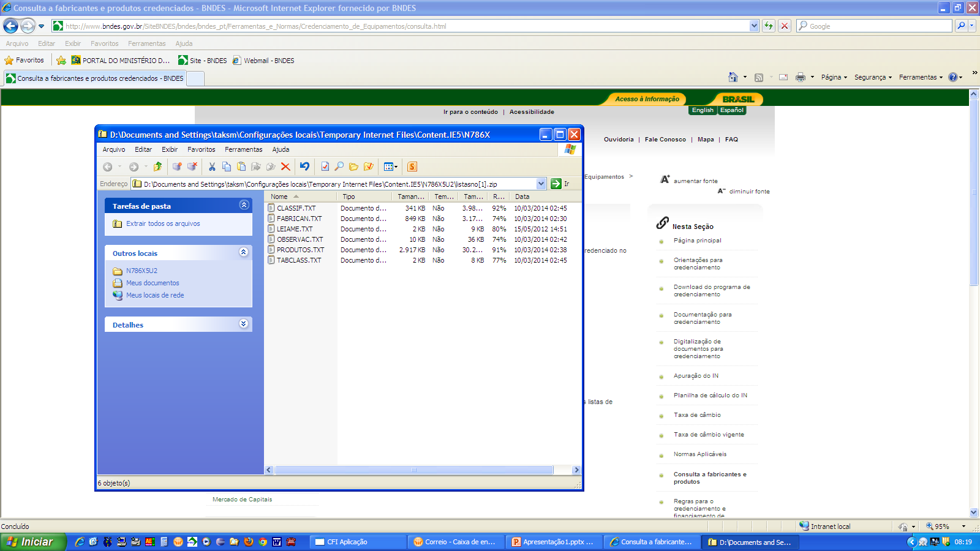Open the Favoritos menu in Explorer window
This screenshot has height=551, width=980.
tap(202, 149)
